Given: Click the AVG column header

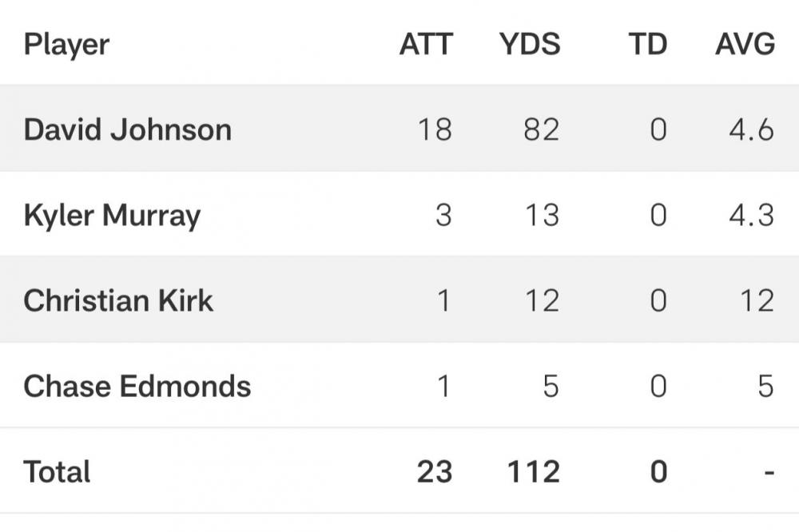Looking at the screenshot, I should pyautogui.click(x=745, y=44).
